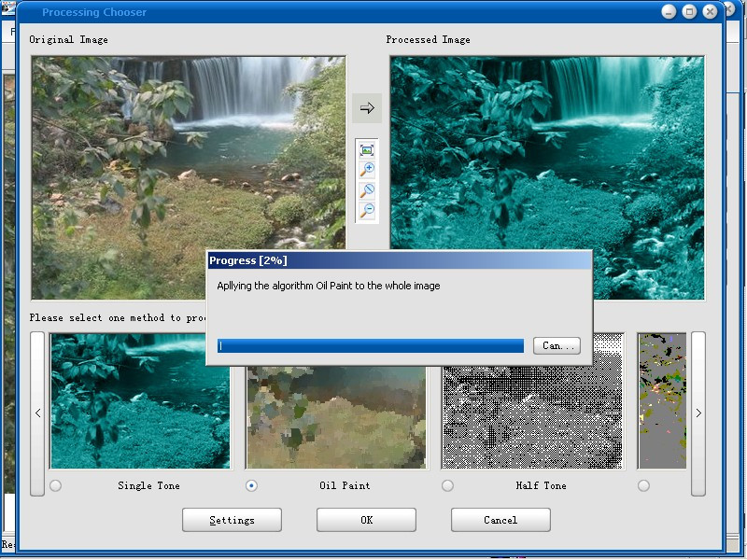Click the Single Tone label
Viewport: 747px width, 560px height.
click(148, 485)
